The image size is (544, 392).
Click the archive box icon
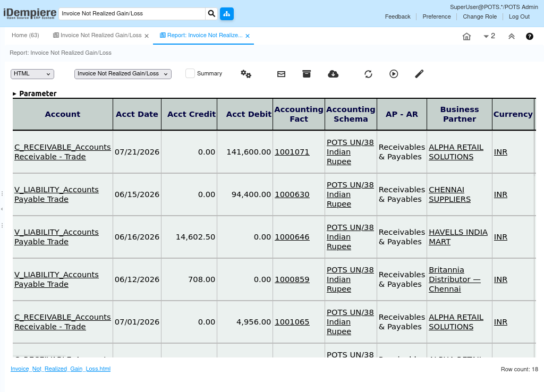[x=307, y=74]
